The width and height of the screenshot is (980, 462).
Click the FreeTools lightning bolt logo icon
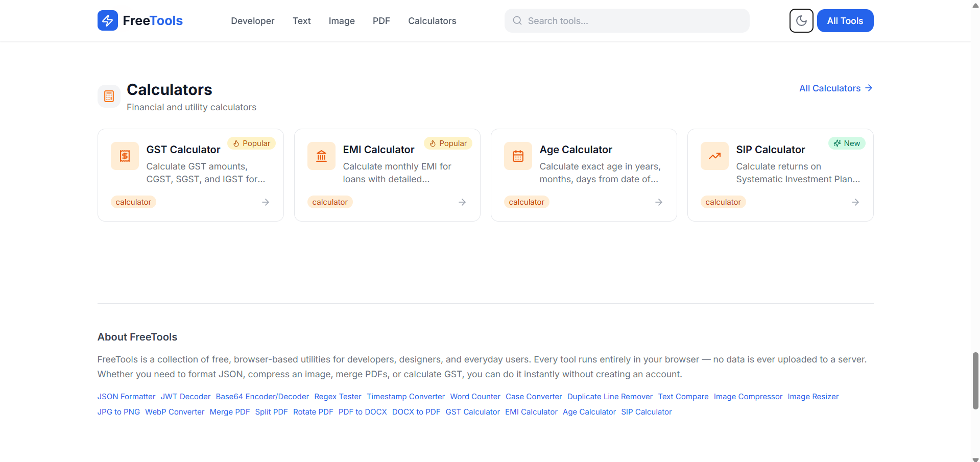click(108, 20)
